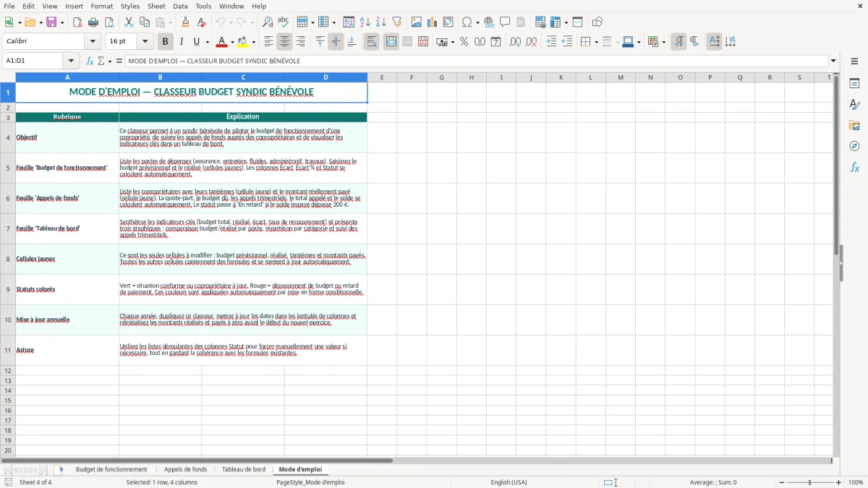Open the Function Wizard beside the formula bar
The height and width of the screenshot is (488, 868).
[90, 61]
